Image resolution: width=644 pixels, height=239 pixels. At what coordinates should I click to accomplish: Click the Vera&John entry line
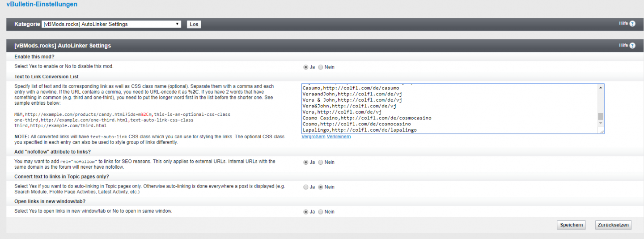349,106
